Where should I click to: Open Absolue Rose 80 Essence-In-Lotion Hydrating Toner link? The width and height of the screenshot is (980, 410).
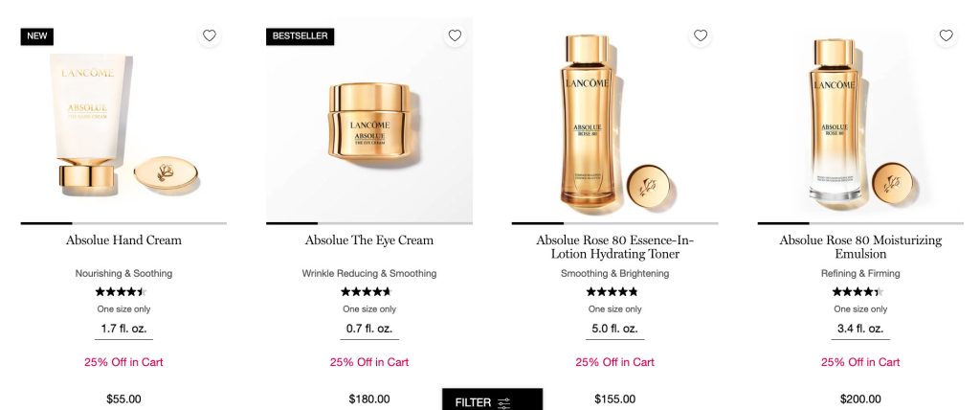point(615,247)
